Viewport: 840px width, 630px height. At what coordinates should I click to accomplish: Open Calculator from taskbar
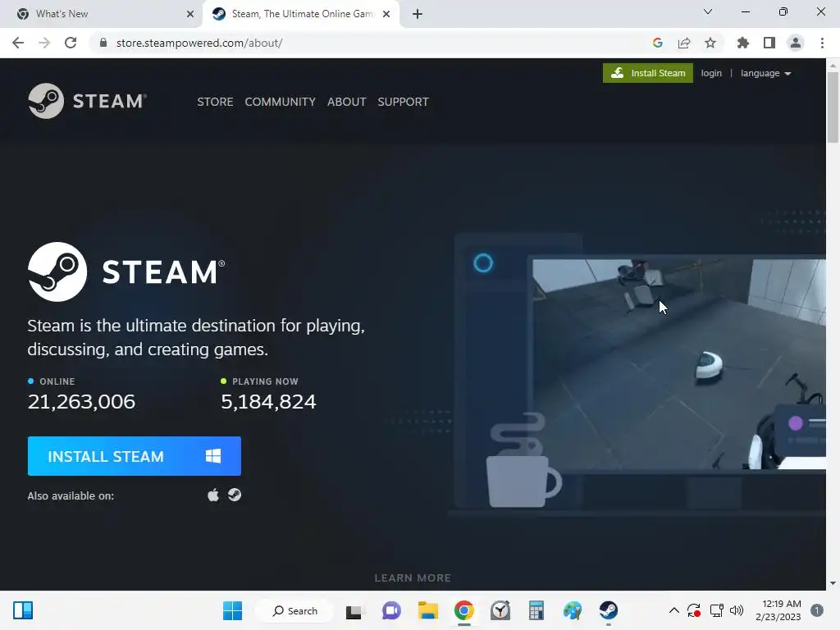pyautogui.click(x=536, y=610)
